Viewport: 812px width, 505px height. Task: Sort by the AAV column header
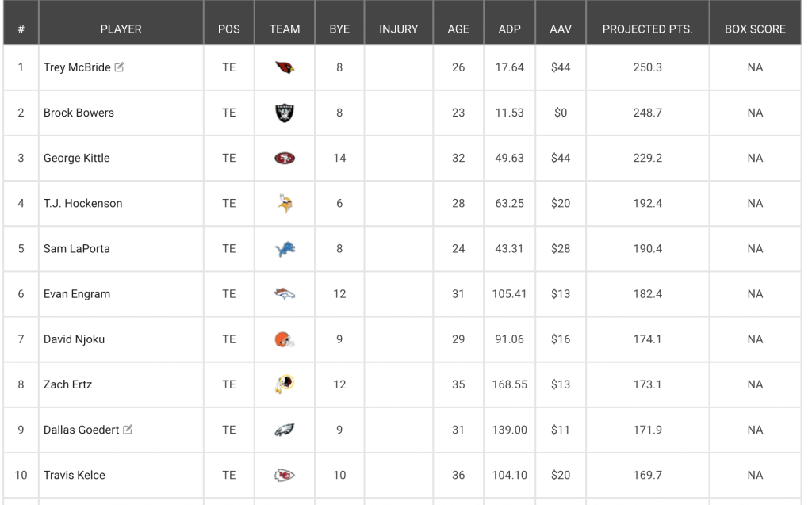click(x=561, y=29)
